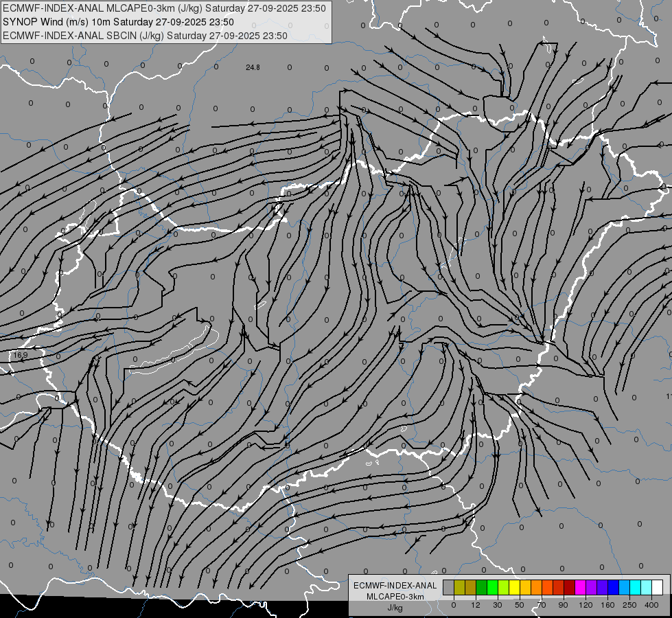Image resolution: width=672 pixels, height=618 pixels.
Task: Select the gray legend swatch
Action: pyautogui.click(x=449, y=587)
